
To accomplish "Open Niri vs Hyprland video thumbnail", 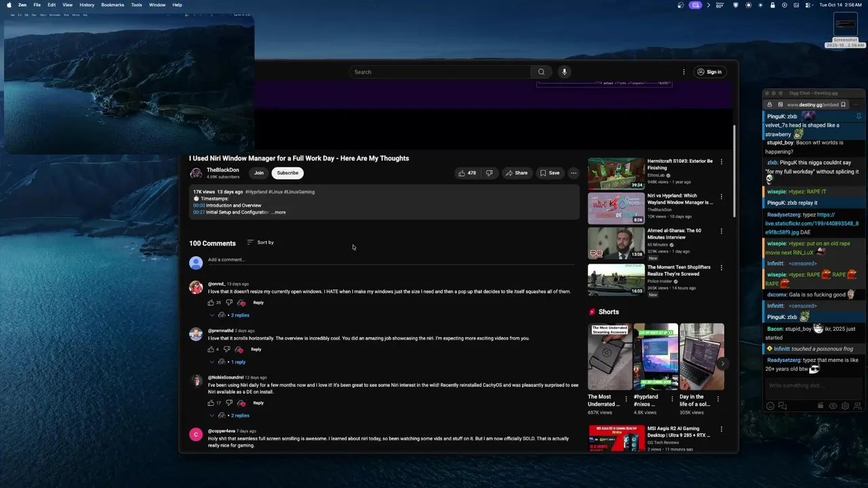I will [x=616, y=208].
